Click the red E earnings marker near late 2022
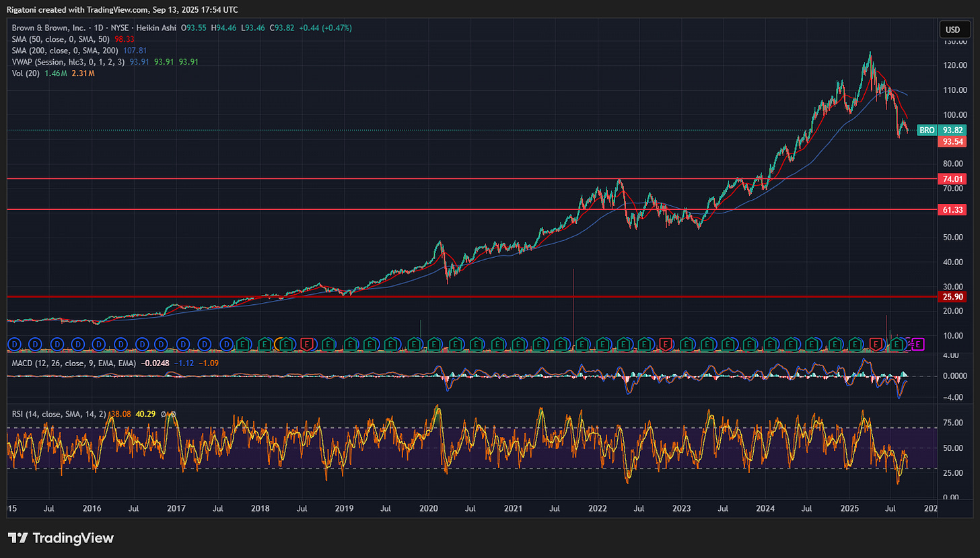980x558 pixels. click(666, 345)
